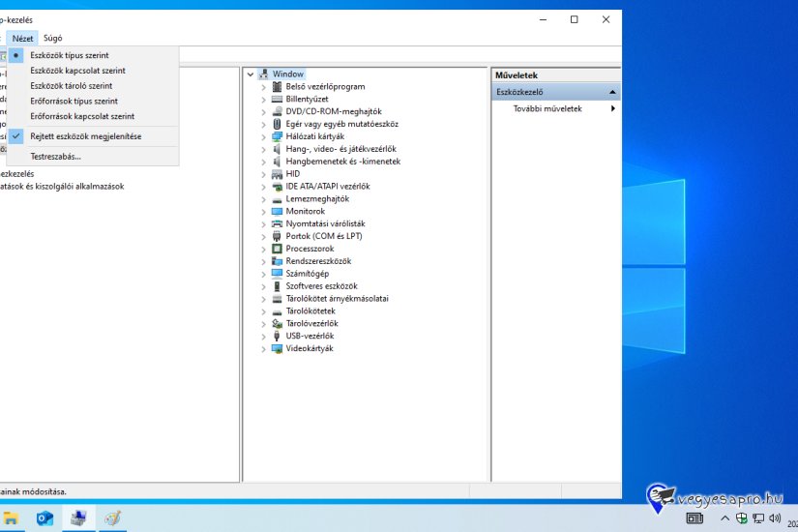Collapse the Window root tree node
Image resolution: width=798 pixels, height=532 pixels.
[251, 74]
